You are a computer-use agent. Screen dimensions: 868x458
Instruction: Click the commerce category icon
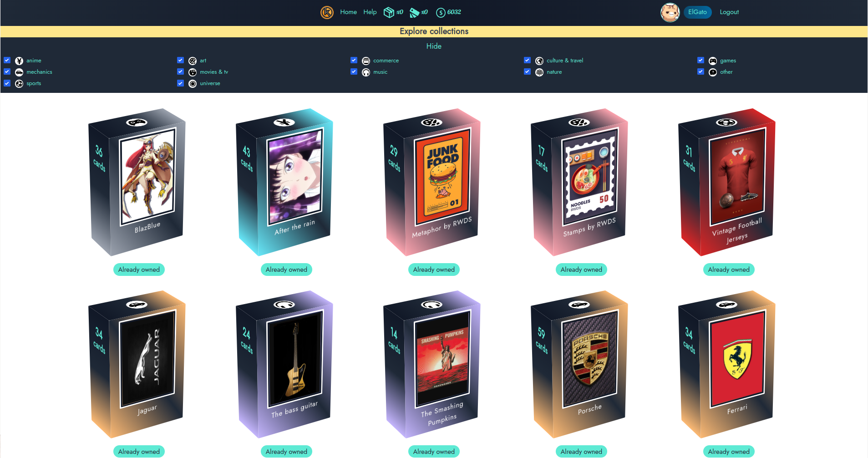[366, 61]
